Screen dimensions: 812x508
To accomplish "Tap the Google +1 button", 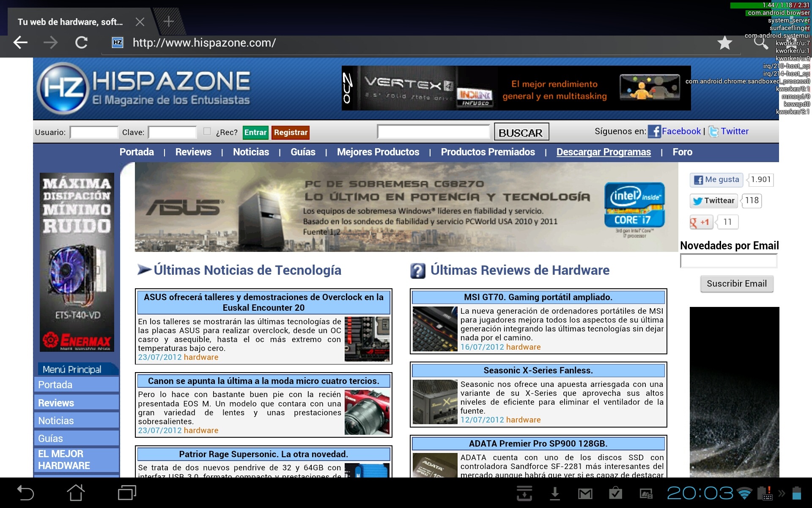I will tap(701, 222).
